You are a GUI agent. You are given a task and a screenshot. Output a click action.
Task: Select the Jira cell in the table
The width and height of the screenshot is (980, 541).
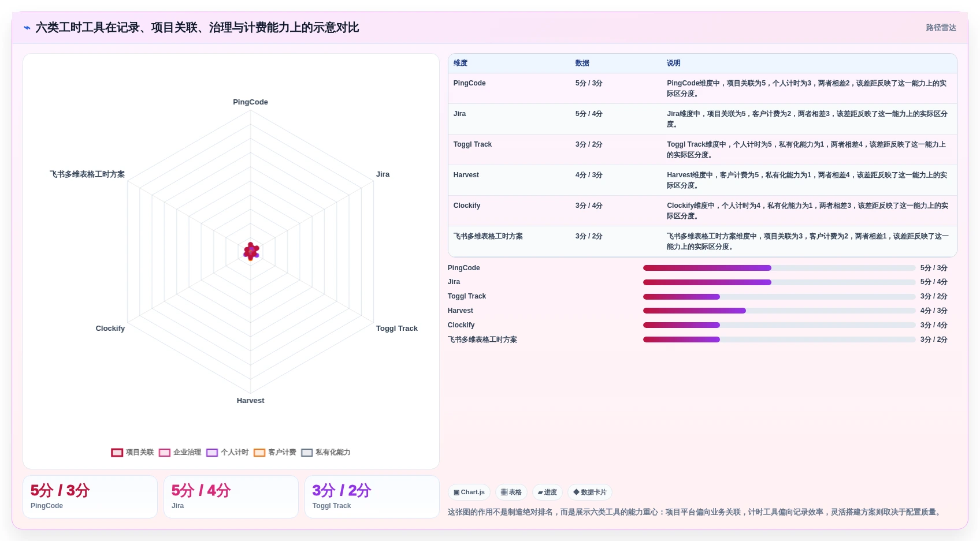(509, 119)
